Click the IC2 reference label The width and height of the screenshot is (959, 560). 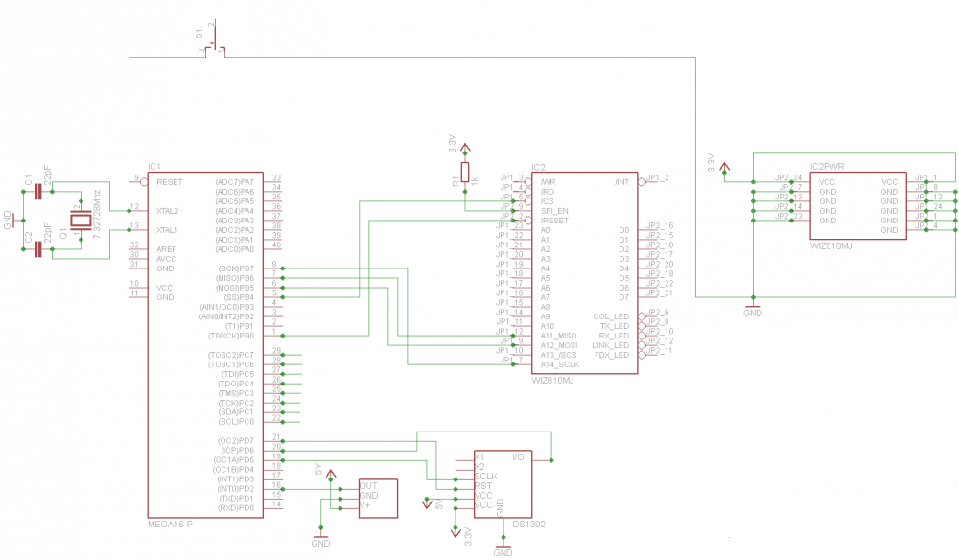pyautogui.click(x=538, y=167)
